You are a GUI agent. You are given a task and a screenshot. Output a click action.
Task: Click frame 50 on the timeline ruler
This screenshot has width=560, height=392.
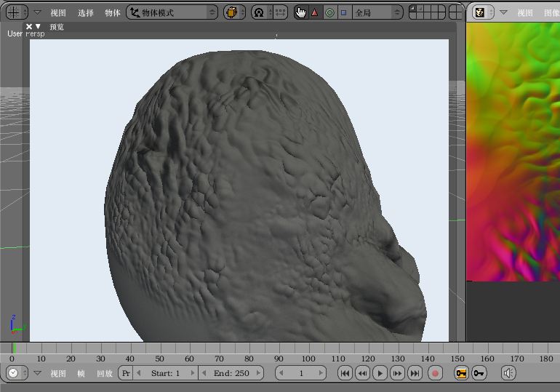[160, 359]
